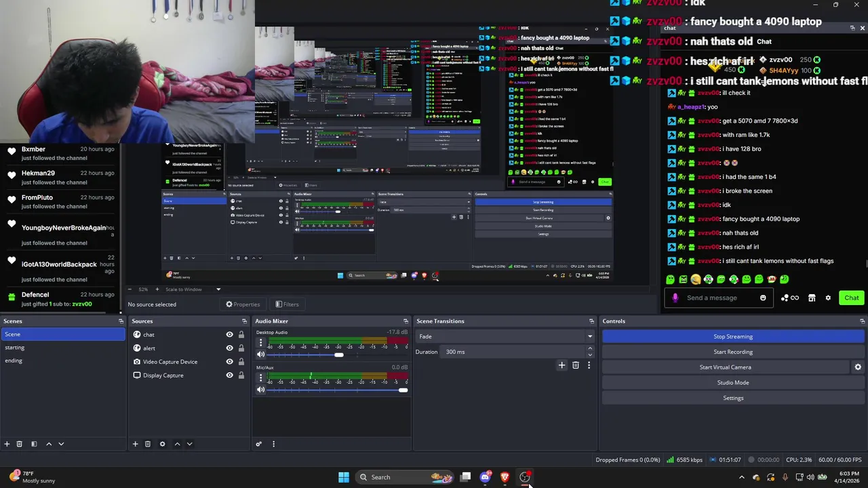This screenshot has width=868, height=488.
Task: Hide the Video Capture Device source
Action: 229,362
